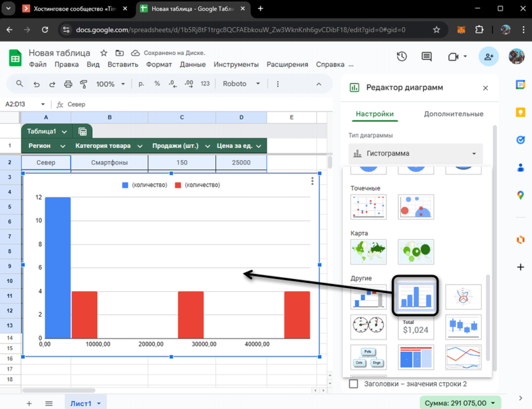Choose the geo map chart type
Screen dimensions: 532x409
pyautogui.click(x=368, y=252)
